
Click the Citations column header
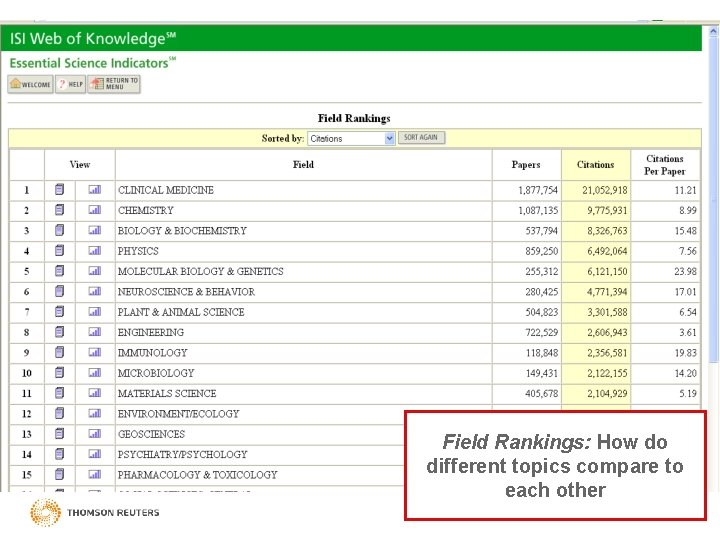coord(596,164)
